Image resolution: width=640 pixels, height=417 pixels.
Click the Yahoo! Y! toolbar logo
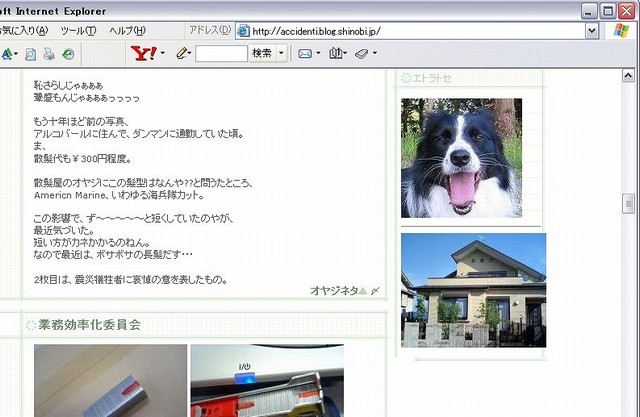[x=144, y=53]
